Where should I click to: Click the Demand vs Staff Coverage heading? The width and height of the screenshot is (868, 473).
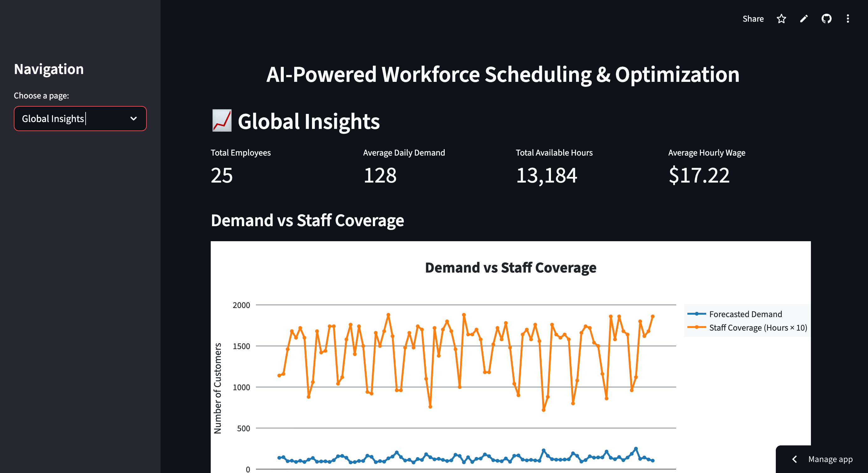coord(307,221)
